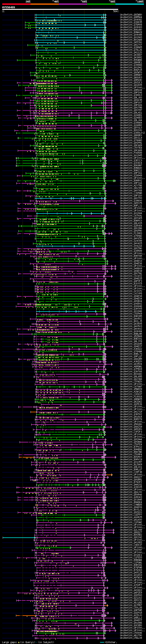Select the query name AV550489
146x644 pixels.
point(8,8)
